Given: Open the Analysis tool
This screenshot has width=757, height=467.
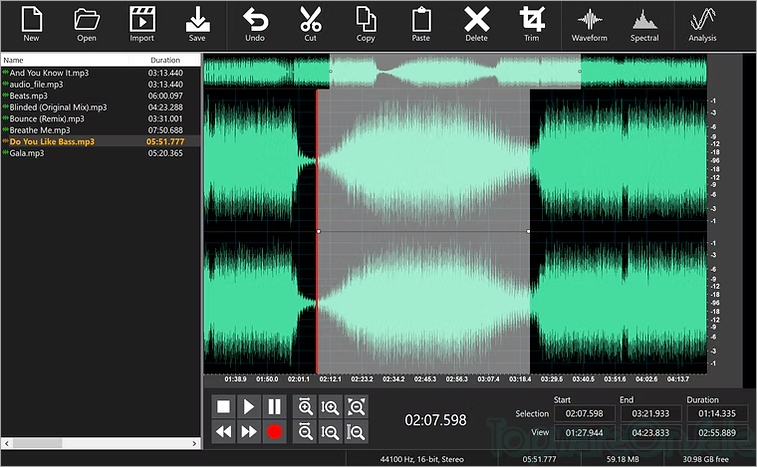Looking at the screenshot, I should (702, 24).
